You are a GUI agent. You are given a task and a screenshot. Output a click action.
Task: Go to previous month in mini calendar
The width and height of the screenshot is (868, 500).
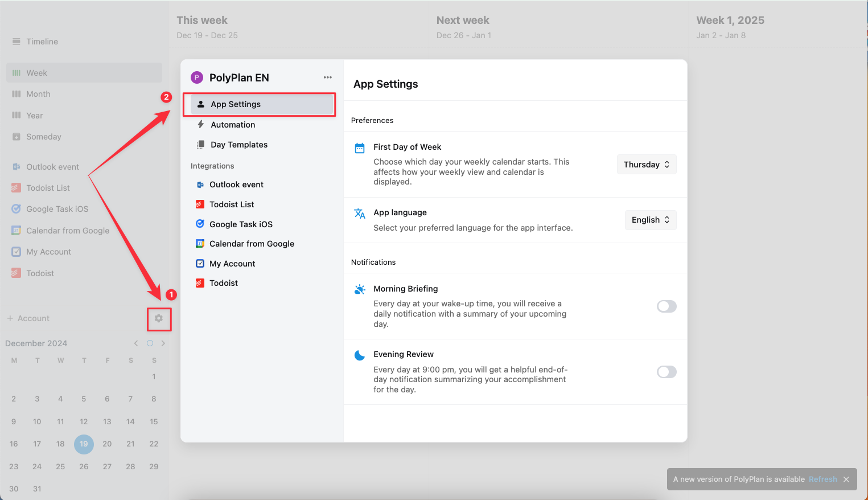point(136,343)
